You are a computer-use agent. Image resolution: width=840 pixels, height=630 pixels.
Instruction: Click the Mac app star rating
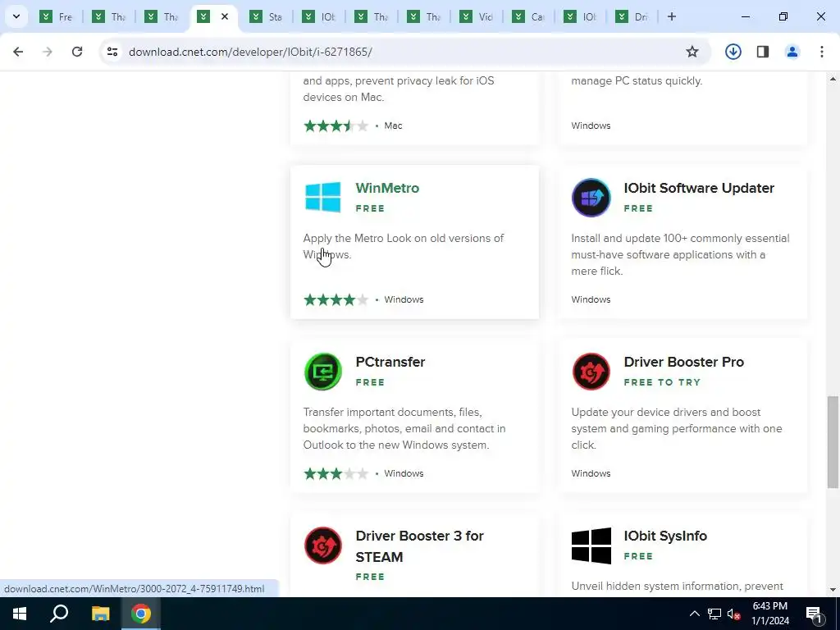[x=336, y=126]
